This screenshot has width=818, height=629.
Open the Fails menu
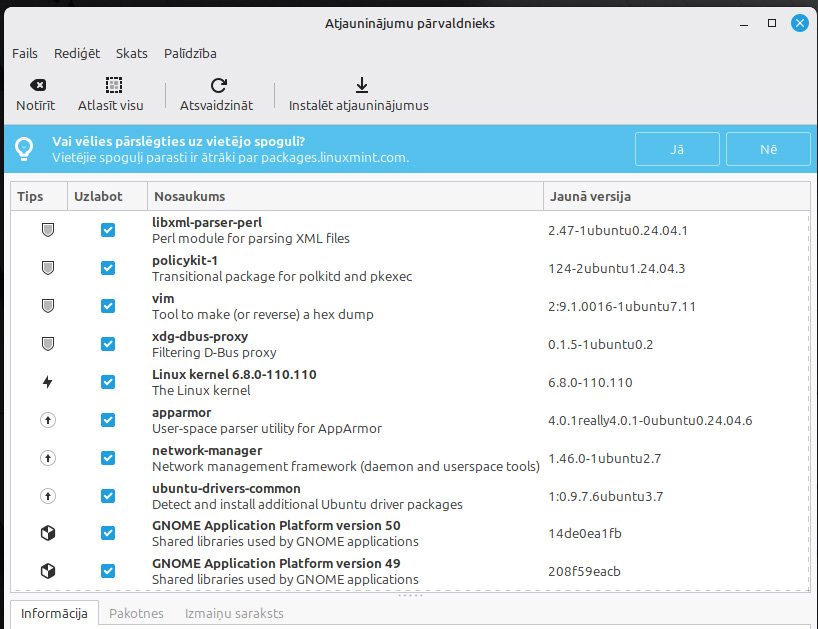pyautogui.click(x=25, y=53)
